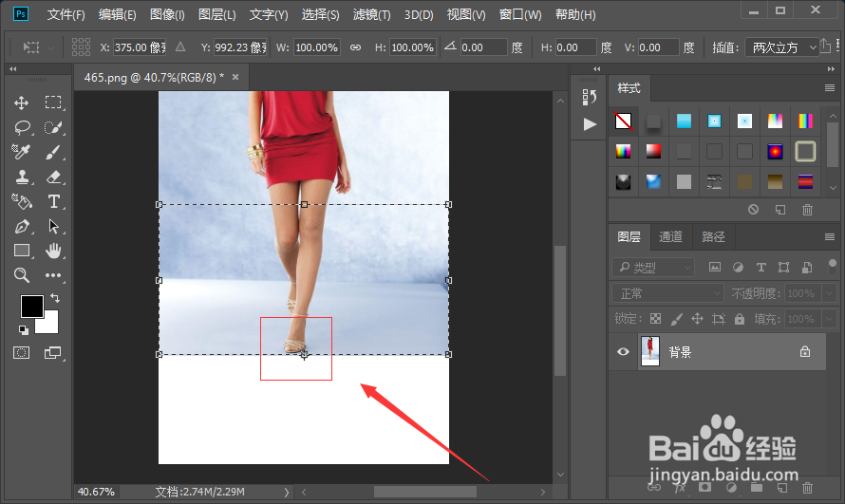Open the 图层(L) menu
845x504 pixels.
pyautogui.click(x=216, y=14)
